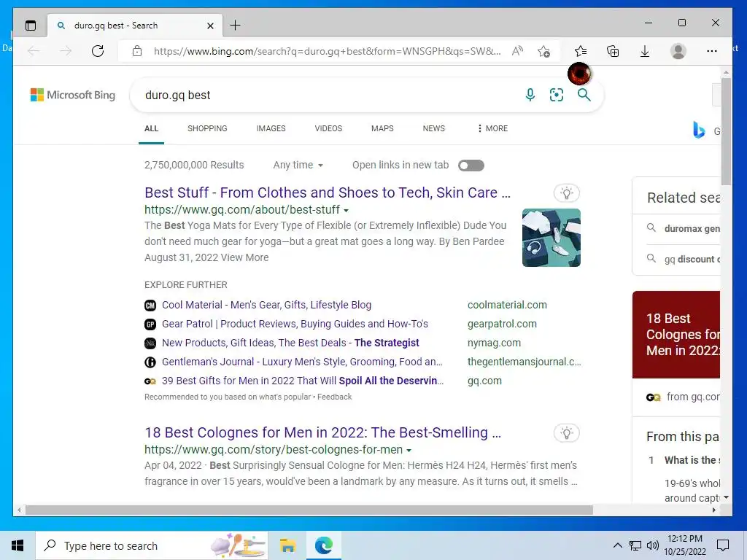Viewport: 747px width, 560px height.
Task: Select the ALL results tab
Action: (152, 128)
